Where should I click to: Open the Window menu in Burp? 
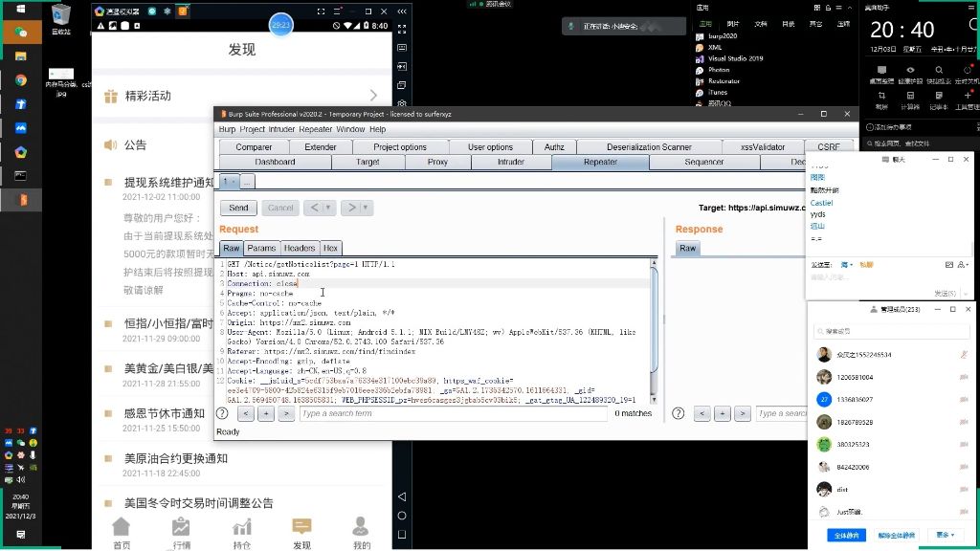click(350, 129)
